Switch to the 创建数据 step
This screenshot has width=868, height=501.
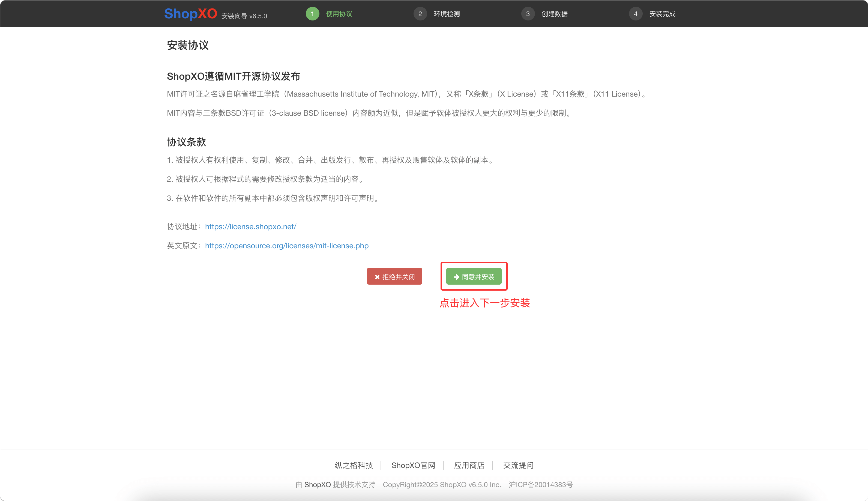click(x=554, y=14)
